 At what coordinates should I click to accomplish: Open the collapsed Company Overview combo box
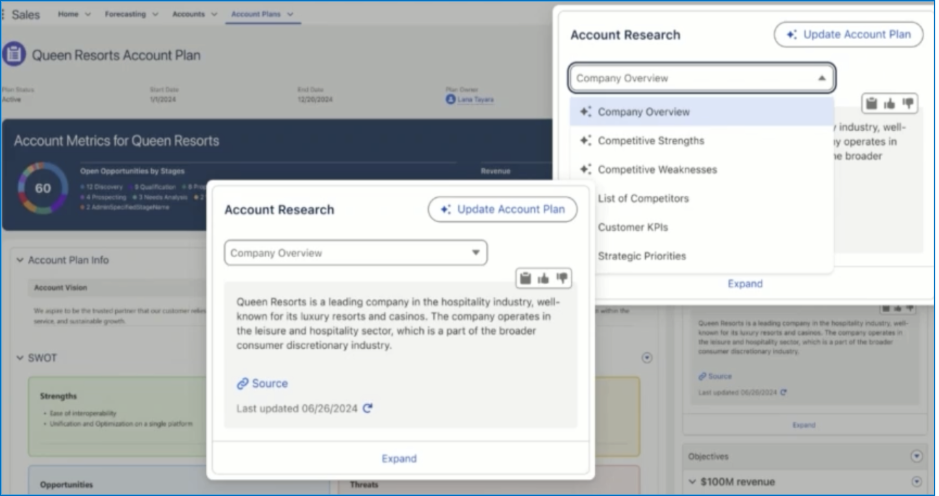tap(356, 253)
